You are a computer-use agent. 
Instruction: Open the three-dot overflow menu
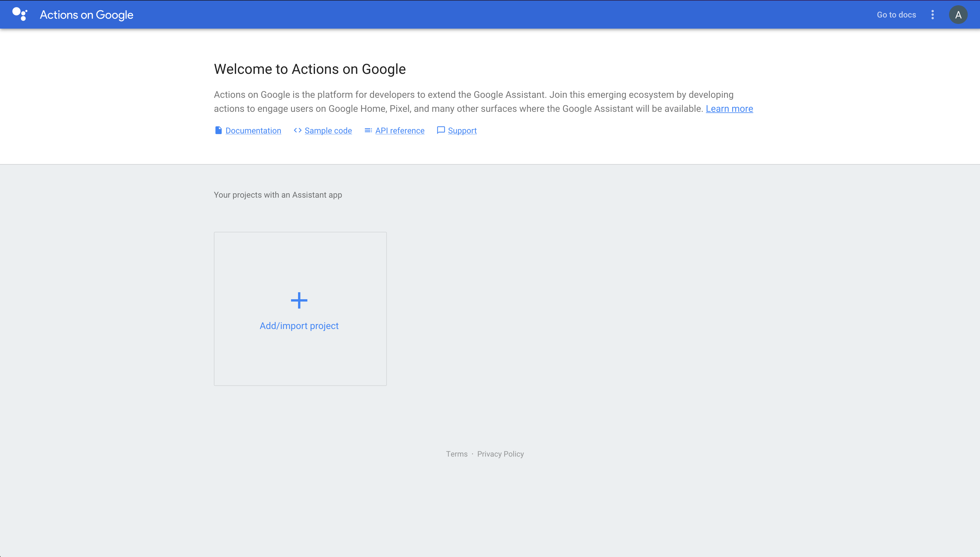tap(933, 15)
